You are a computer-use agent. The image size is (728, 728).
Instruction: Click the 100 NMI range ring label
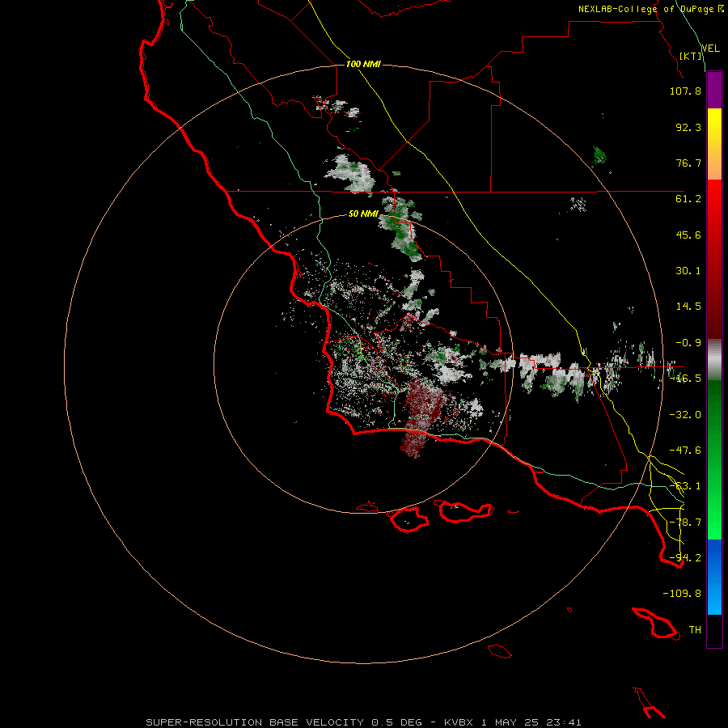point(363,64)
